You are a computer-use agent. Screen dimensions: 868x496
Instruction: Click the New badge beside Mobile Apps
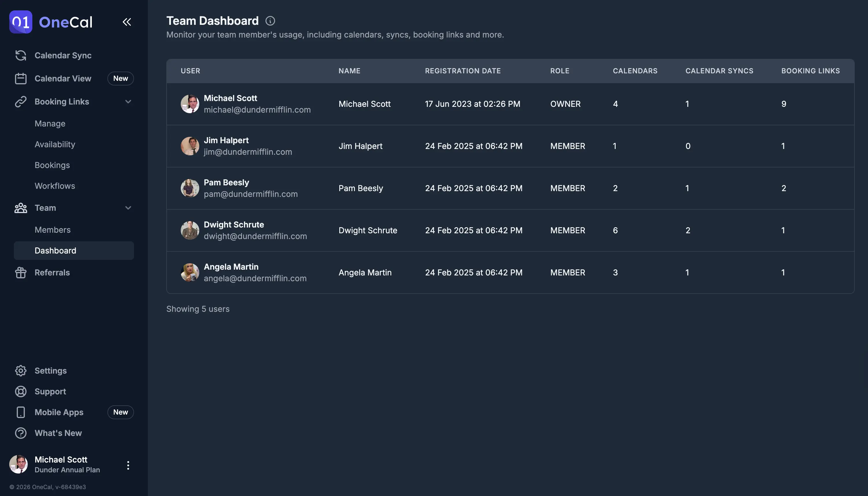click(121, 412)
